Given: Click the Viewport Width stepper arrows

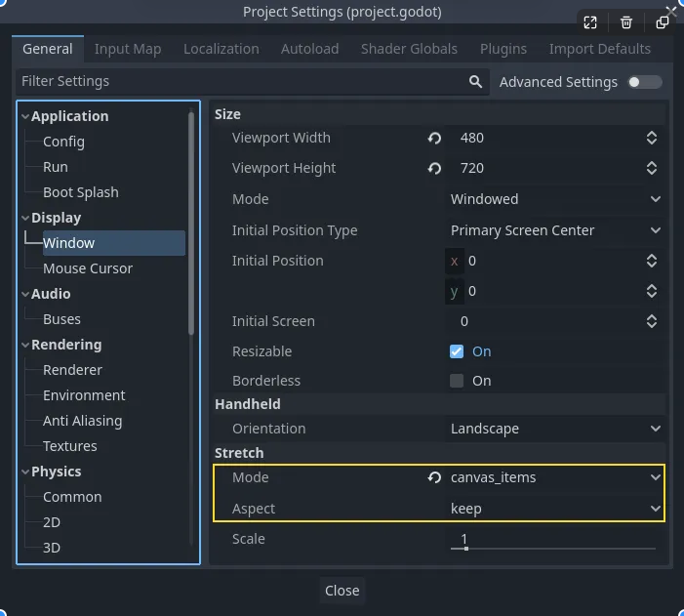Looking at the screenshot, I should point(652,138).
